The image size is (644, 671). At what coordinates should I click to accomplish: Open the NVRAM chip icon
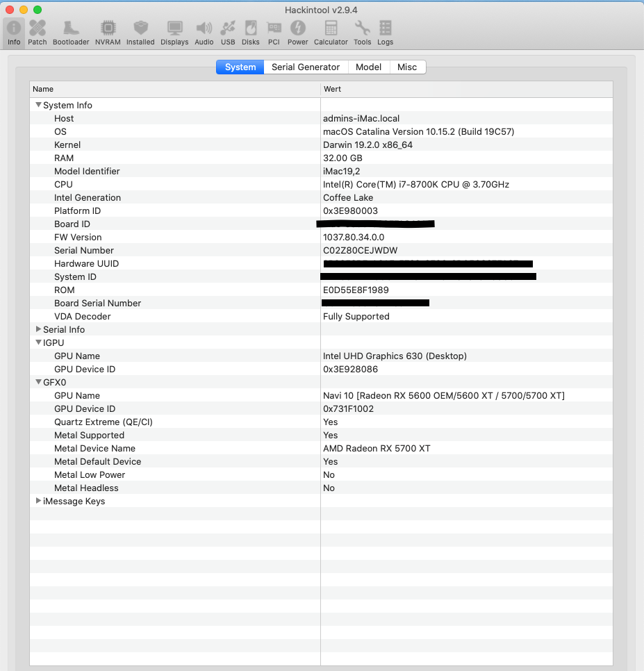108,33
